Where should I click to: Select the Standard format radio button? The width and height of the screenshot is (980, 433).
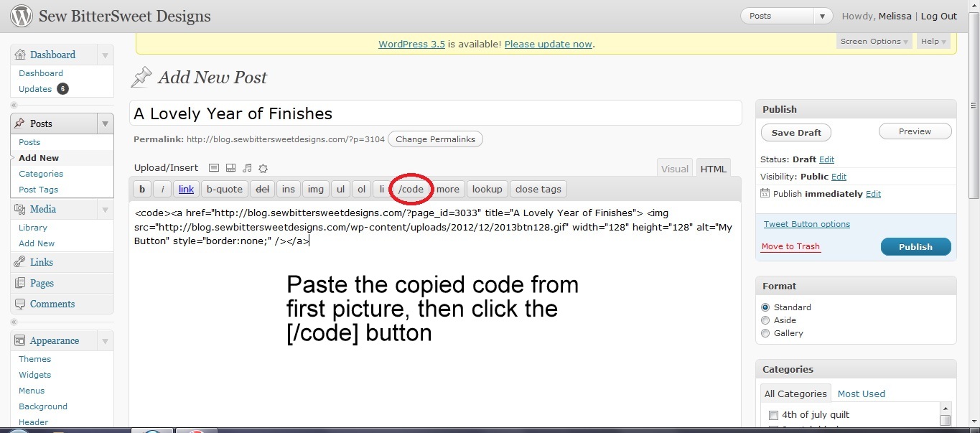point(765,307)
